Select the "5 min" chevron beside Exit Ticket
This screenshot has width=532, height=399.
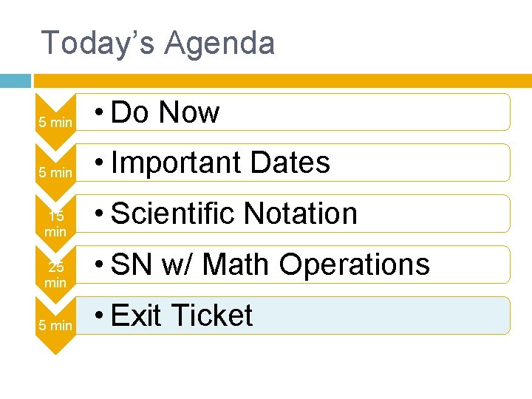pos(55,325)
